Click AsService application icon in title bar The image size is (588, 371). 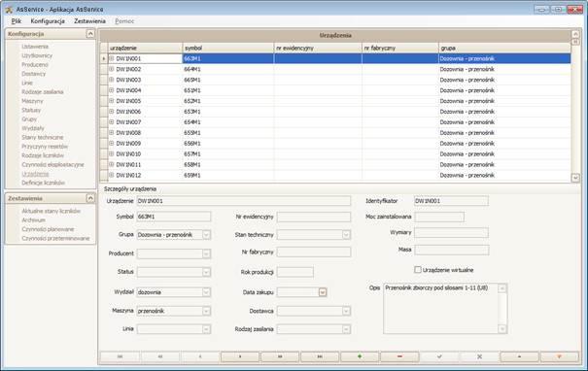(9, 9)
